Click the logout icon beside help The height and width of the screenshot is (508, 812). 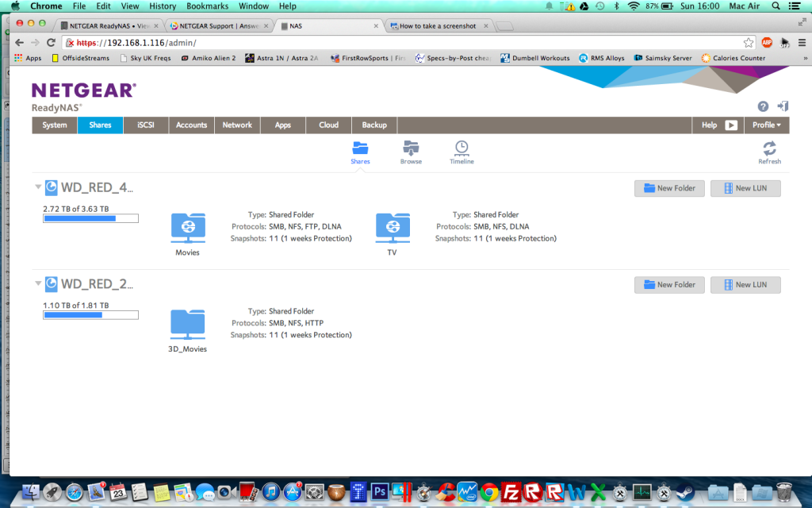tap(783, 106)
